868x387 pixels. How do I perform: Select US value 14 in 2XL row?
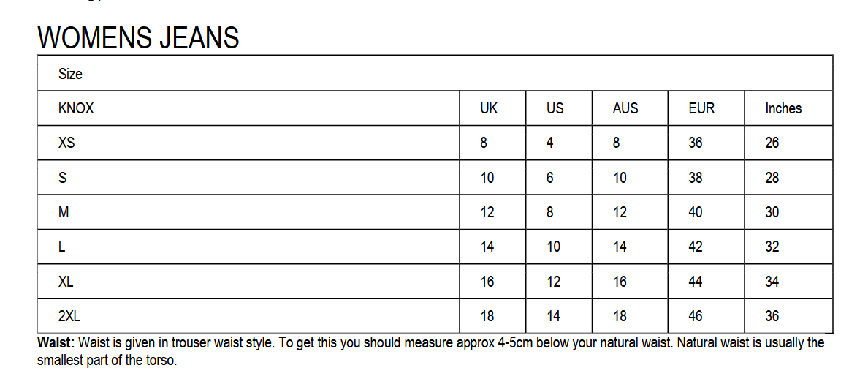(x=553, y=316)
